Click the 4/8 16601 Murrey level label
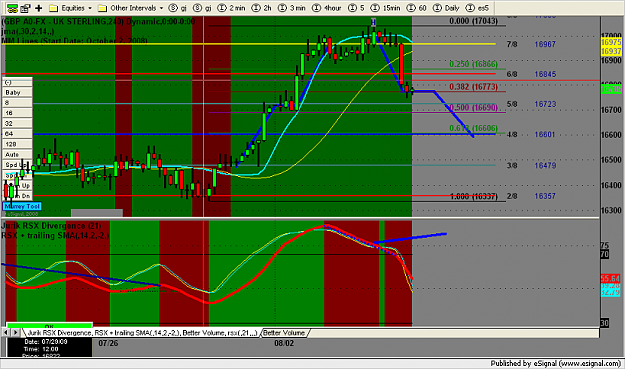This screenshot has width=625, height=369. coord(531,135)
